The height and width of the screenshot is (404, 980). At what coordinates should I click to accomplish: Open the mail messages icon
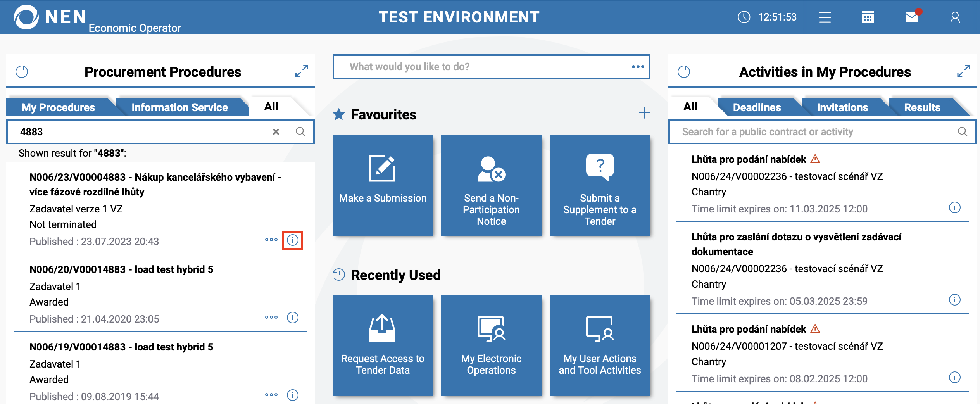coord(912,17)
